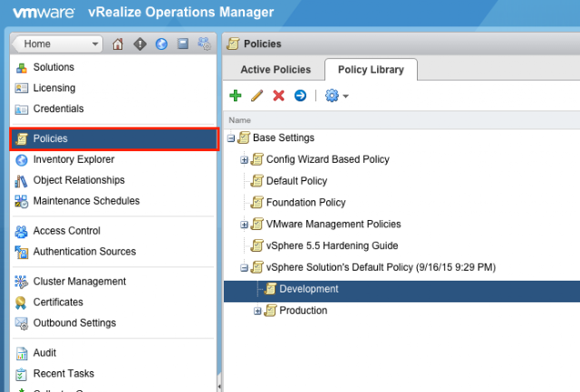Image resolution: width=580 pixels, height=392 pixels.
Task: Click the Licensing card icon
Action: (x=22, y=89)
